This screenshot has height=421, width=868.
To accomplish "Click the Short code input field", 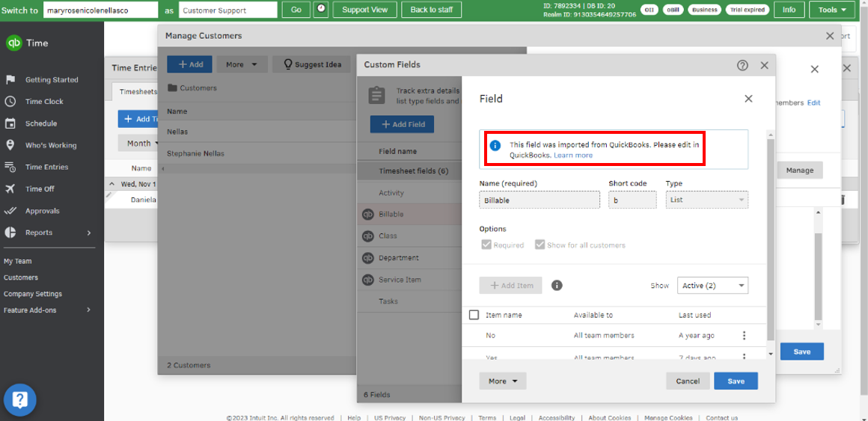I will [x=633, y=200].
